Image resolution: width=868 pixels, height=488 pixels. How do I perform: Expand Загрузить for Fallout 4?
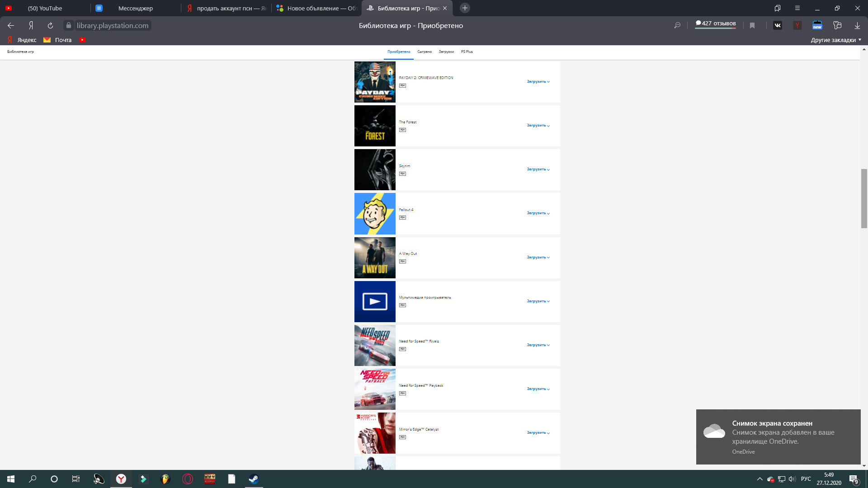coord(538,213)
